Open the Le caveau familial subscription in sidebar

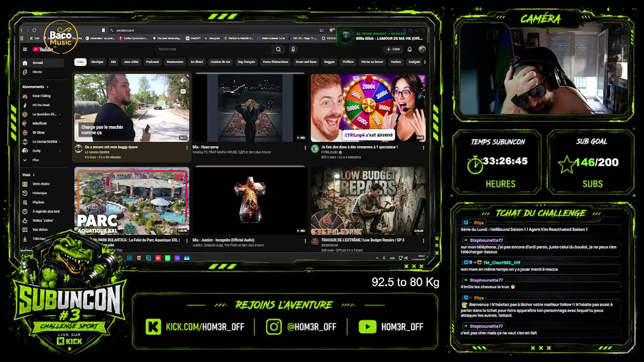pyautogui.click(x=42, y=142)
